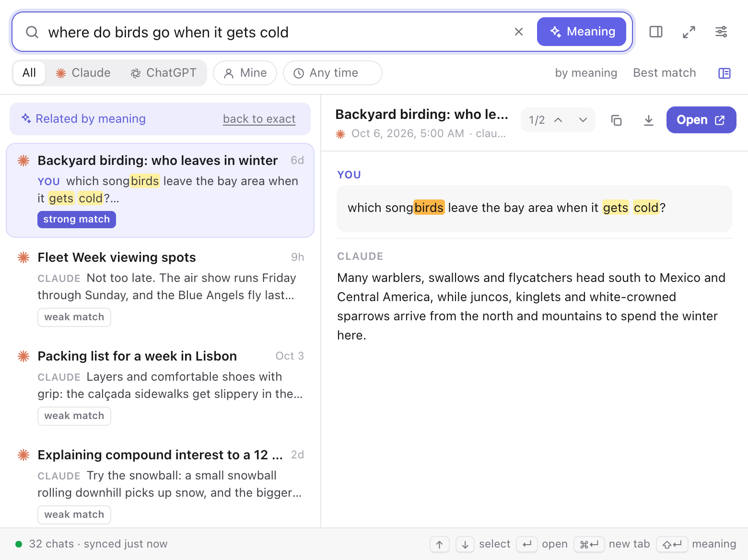Viewport: 748px width, 560px height.
Task: Open the Any time date dropdown
Action: pos(333,73)
